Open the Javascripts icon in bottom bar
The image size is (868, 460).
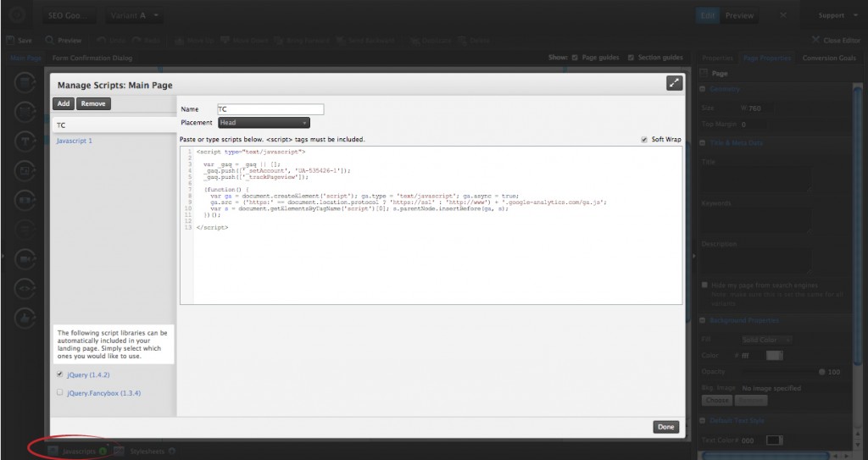(53, 451)
